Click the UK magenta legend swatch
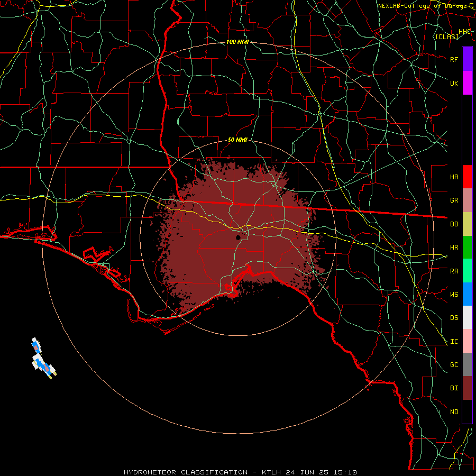Viewport: 476px width, 476px height. (467, 83)
